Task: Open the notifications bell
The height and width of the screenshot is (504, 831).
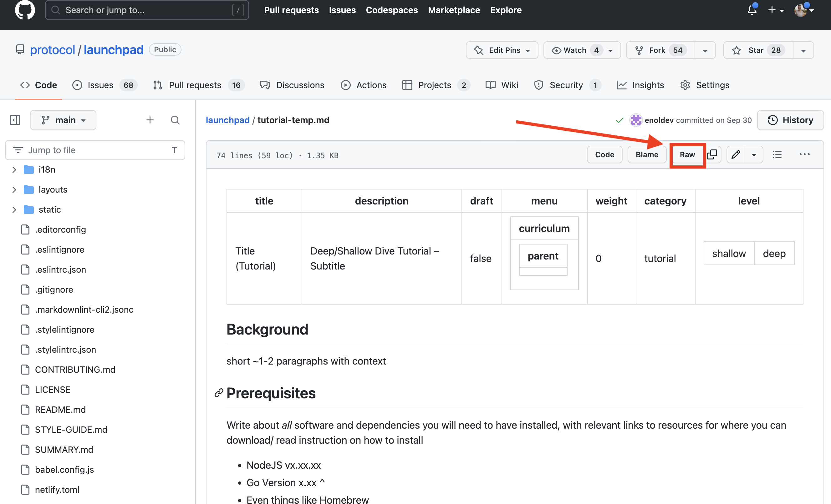Action: tap(752, 10)
